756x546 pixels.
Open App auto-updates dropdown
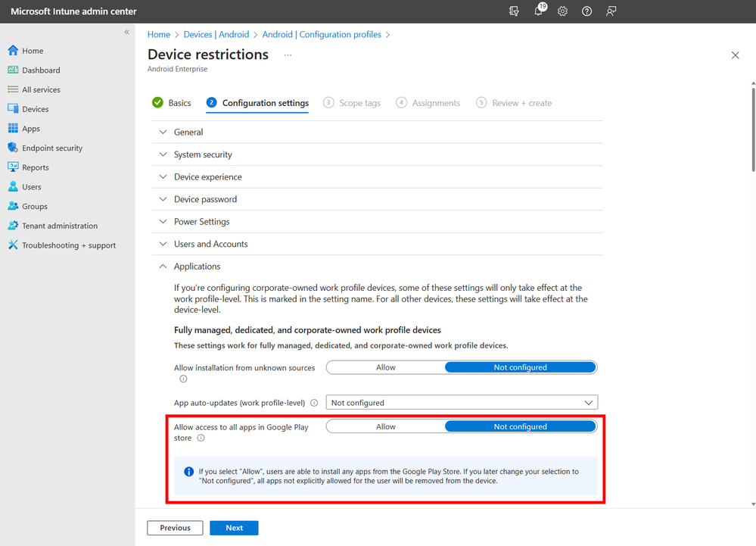[x=462, y=402]
